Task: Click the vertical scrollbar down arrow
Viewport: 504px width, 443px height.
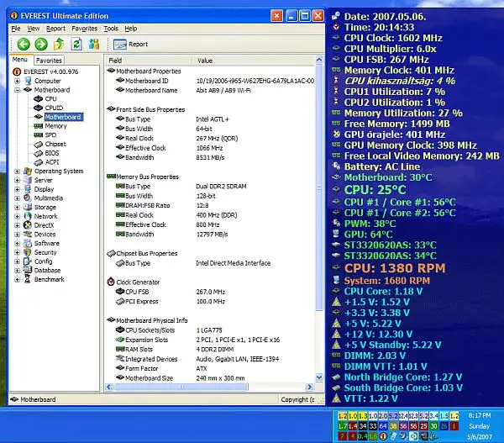Action: pos(319,377)
